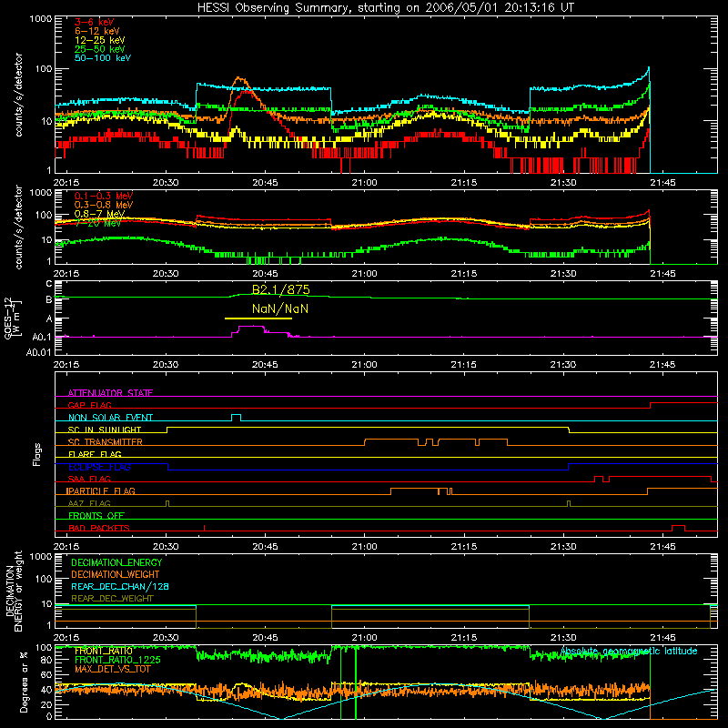Click the NON_SOLAR_EVENT pulse on cyan flag line

[236, 418]
